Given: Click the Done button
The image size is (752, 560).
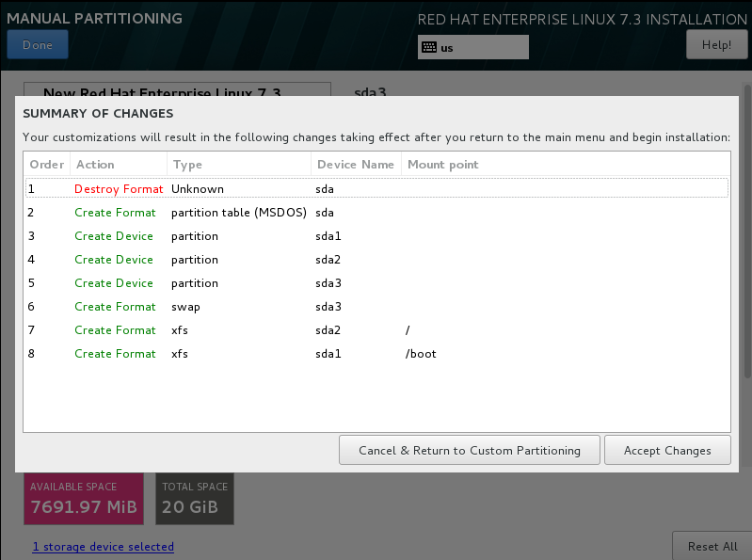Looking at the screenshot, I should click(38, 44).
